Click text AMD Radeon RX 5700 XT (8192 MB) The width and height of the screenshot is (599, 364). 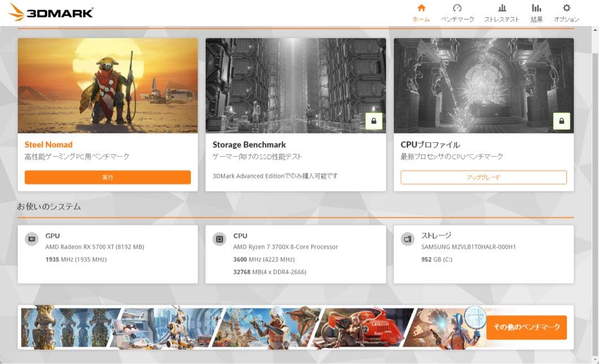tap(95, 247)
